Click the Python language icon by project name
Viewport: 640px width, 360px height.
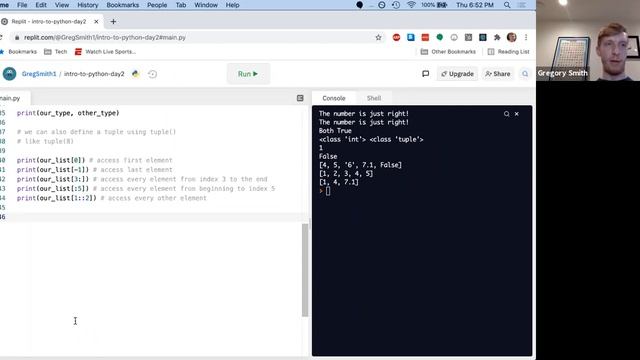[136, 74]
